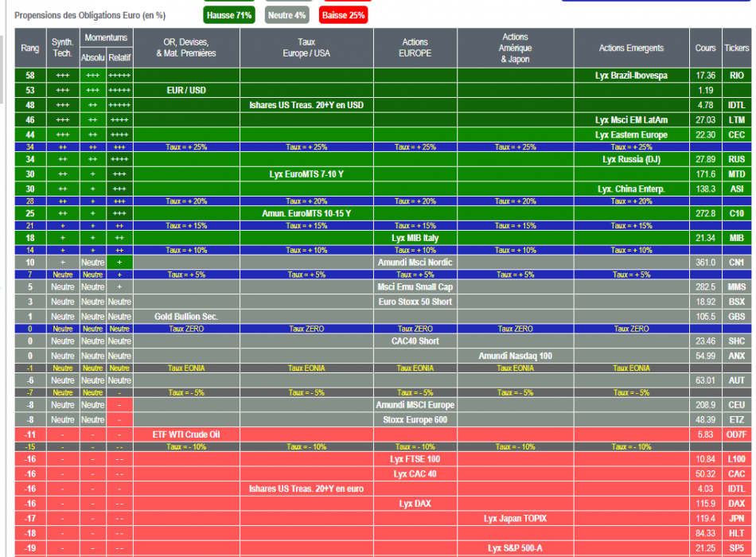Click the JPN ticker
Image resolution: width=756 pixels, height=557 pixels.
point(737,519)
